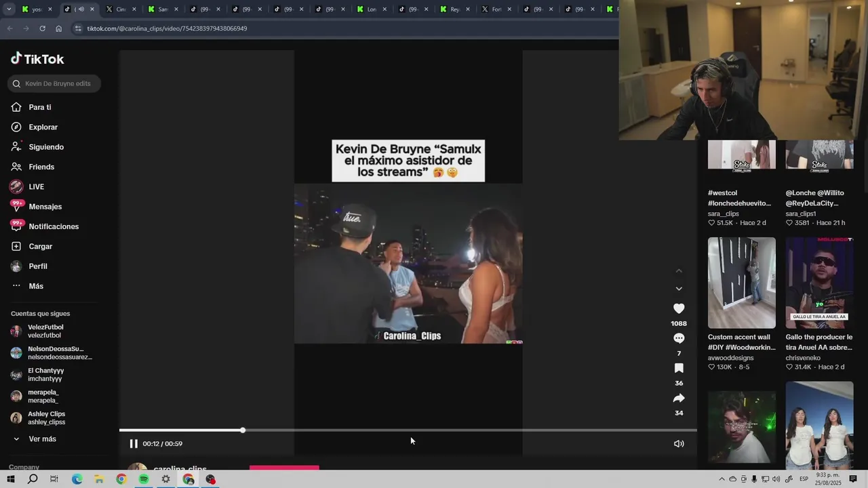
Task: Open the Windows Start menu
Action: coord(10,479)
